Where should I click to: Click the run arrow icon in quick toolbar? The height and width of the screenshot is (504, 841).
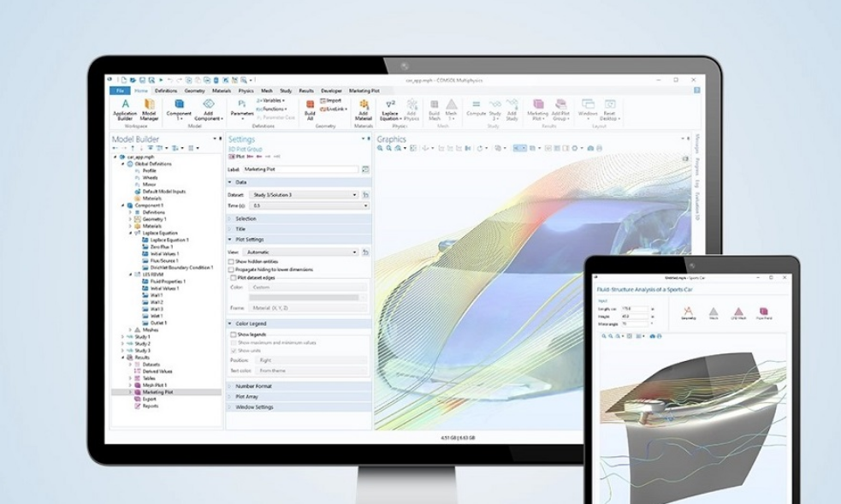coord(161,80)
